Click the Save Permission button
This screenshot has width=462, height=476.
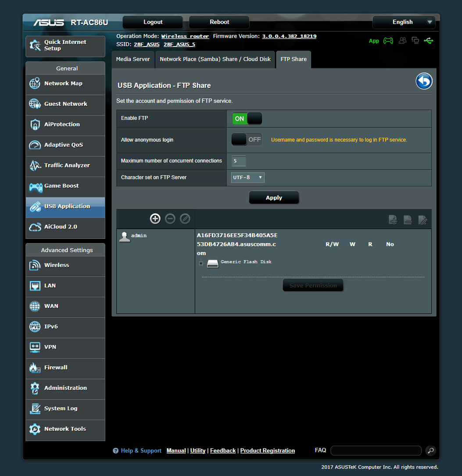(313, 285)
